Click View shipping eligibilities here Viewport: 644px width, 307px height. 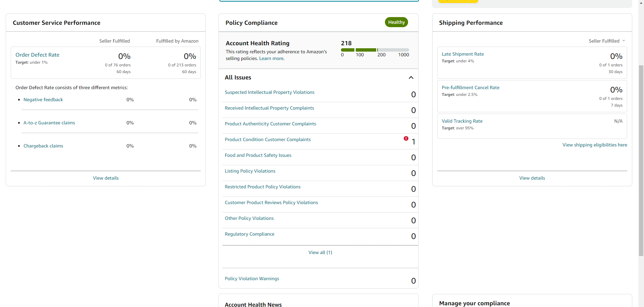[595, 145]
